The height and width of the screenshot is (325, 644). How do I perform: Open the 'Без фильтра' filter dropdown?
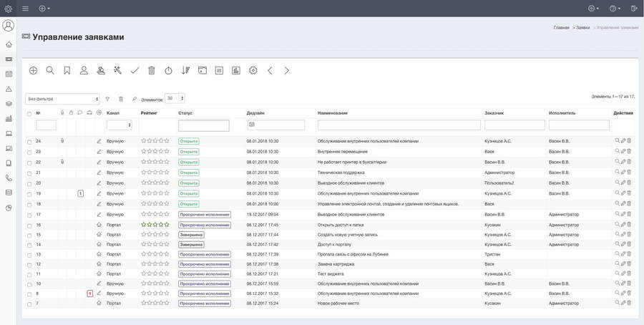62,99
